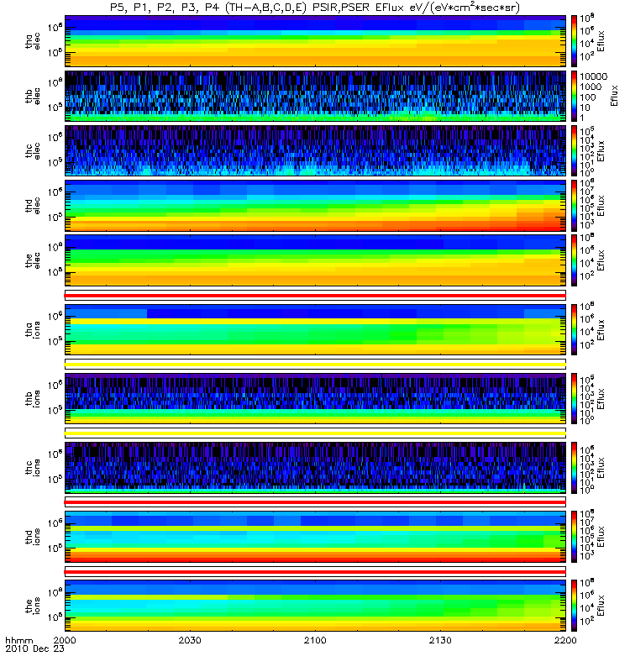Select the 'thc ions' panel axis label
630x672 pixels.
pos(33,468)
